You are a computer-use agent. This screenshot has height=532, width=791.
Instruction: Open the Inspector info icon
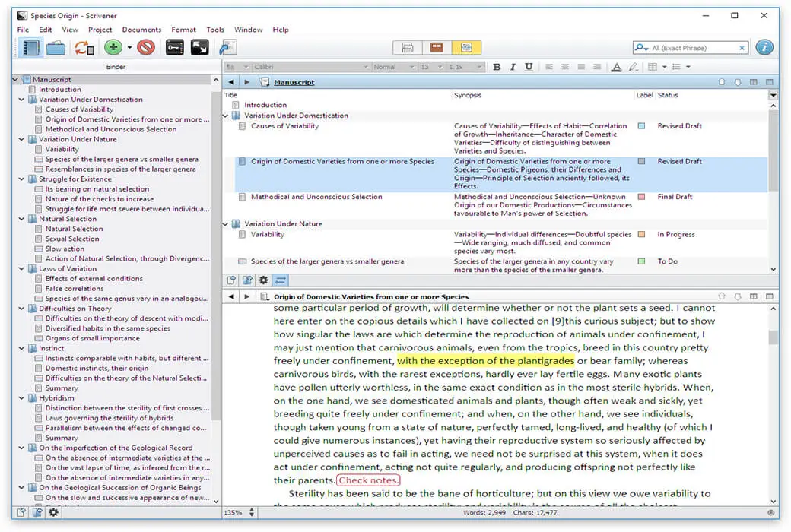click(764, 47)
